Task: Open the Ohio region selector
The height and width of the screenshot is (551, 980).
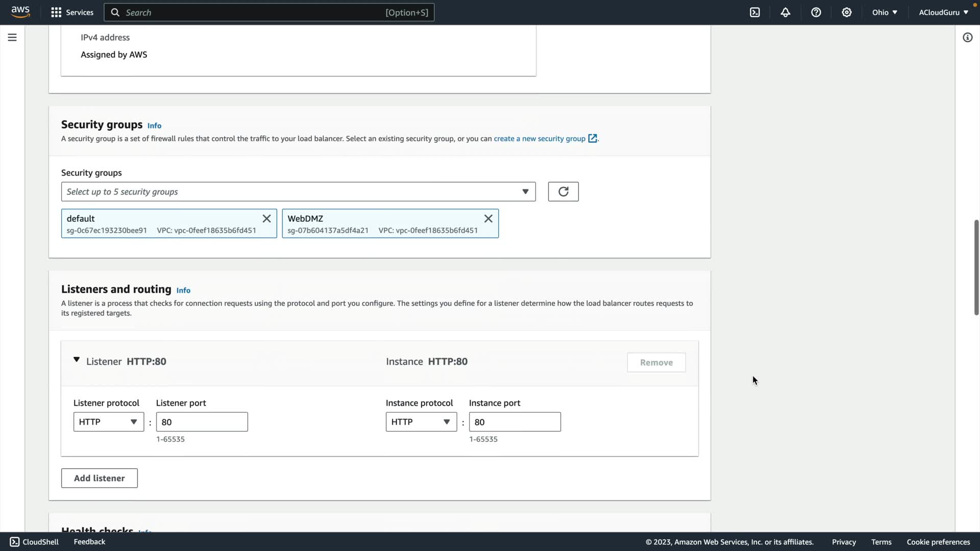Action: pos(884,12)
